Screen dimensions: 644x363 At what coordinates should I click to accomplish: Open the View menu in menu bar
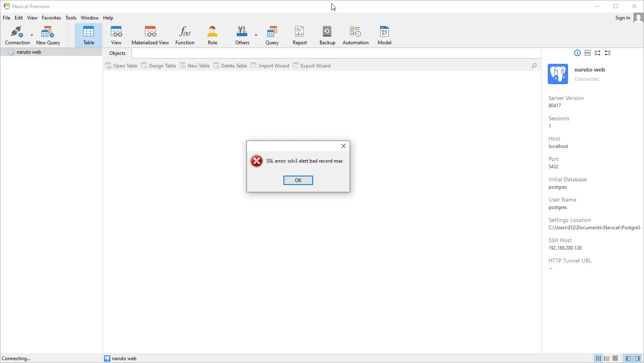click(32, 18)
